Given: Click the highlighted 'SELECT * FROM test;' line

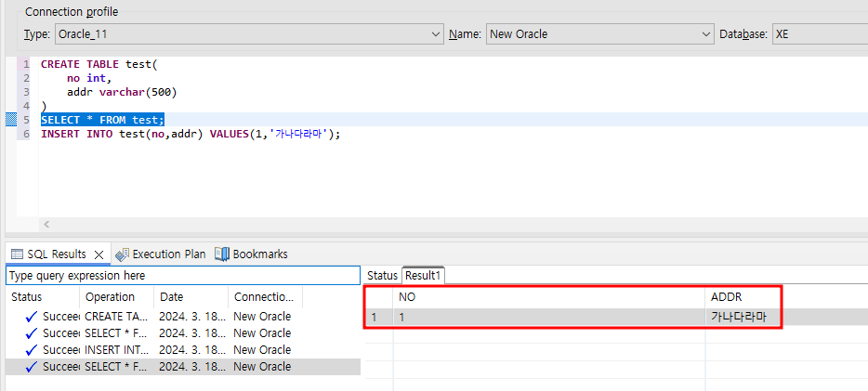Looking at the screenshot, I should tap(103, 120).
